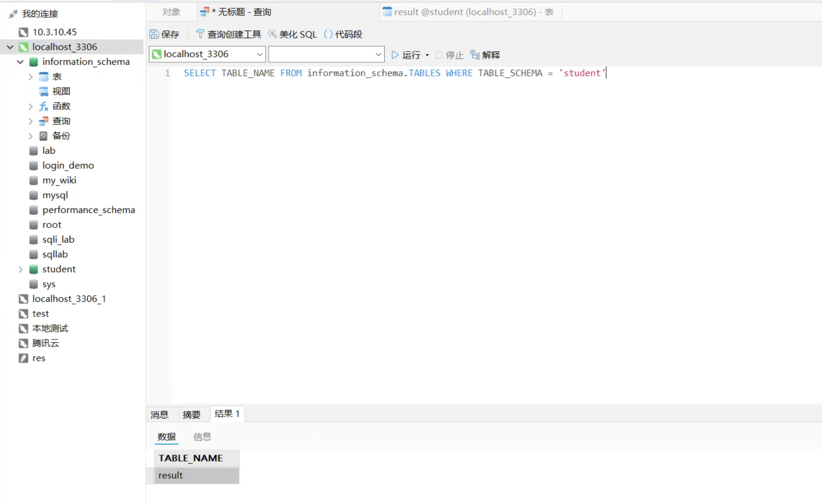Click the 信息 info sub-tab
This screenshot has height=504, width=822.
coord(202,437)
